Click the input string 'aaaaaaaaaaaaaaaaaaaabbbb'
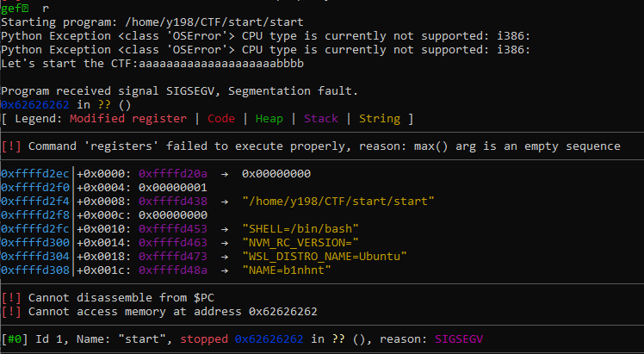The height and width of the screenshot is (354, 644). click(x=221, y=64)
